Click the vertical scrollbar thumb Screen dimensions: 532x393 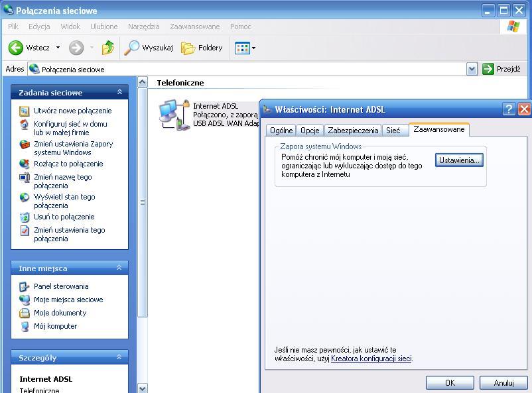(143, 202)
